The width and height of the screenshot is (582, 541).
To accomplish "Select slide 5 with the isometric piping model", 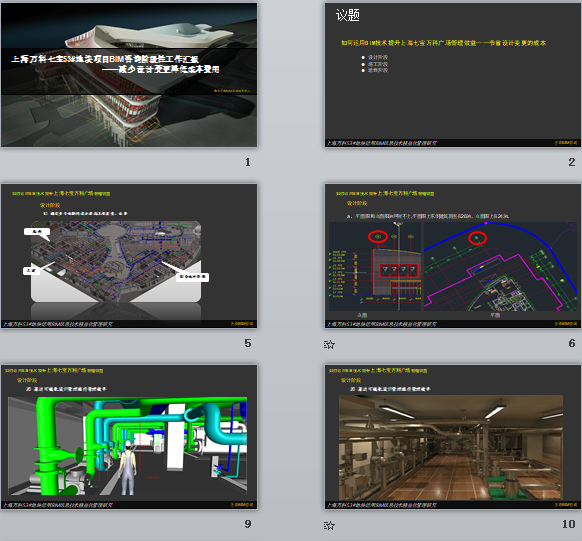I will [x=129, y=256].
